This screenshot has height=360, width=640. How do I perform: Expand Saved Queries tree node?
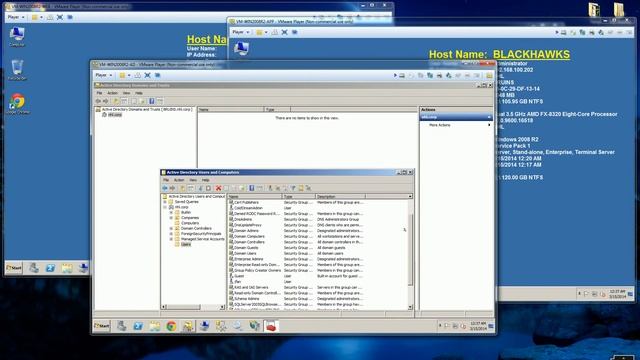165,202
